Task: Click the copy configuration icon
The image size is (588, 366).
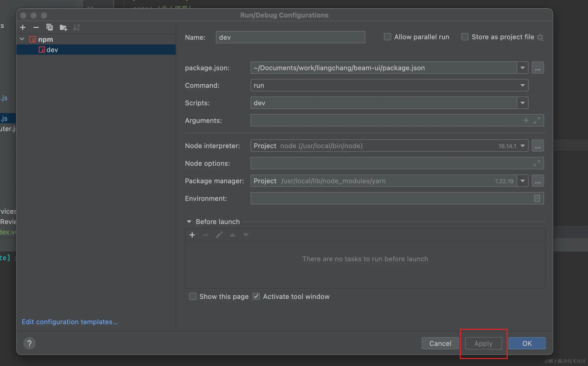Action: 49,27
